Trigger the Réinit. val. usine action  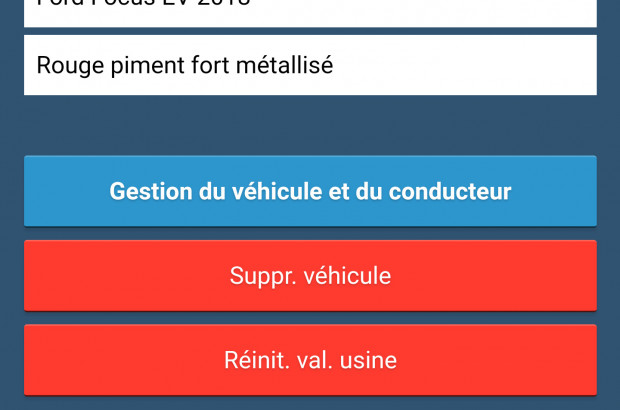tap(310, 360)
